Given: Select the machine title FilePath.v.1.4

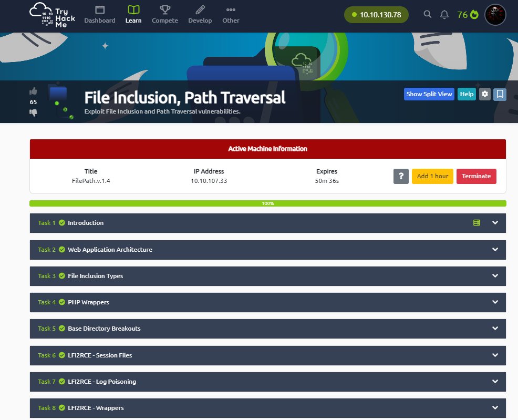Looking at the screenshot, I should (91, 181).
